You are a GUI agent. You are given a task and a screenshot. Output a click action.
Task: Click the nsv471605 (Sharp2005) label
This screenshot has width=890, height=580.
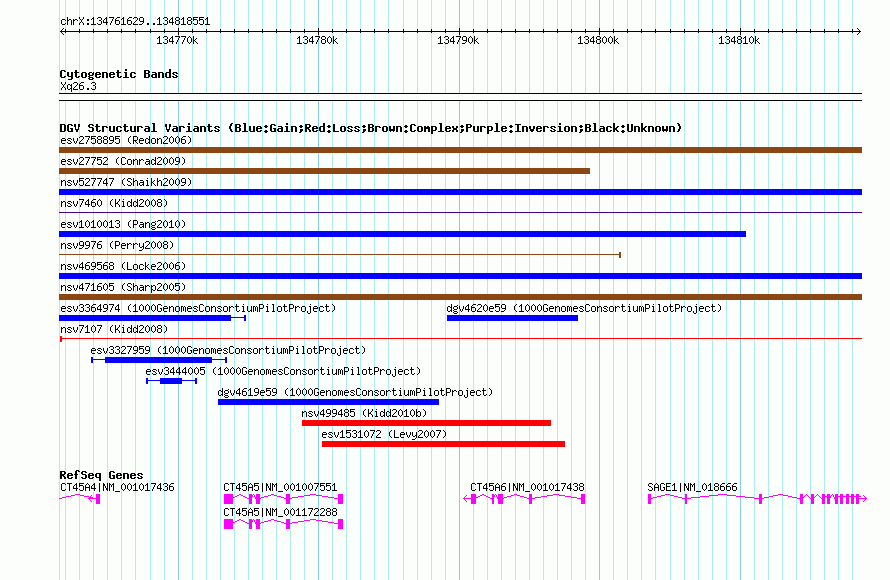coord(123,287)
